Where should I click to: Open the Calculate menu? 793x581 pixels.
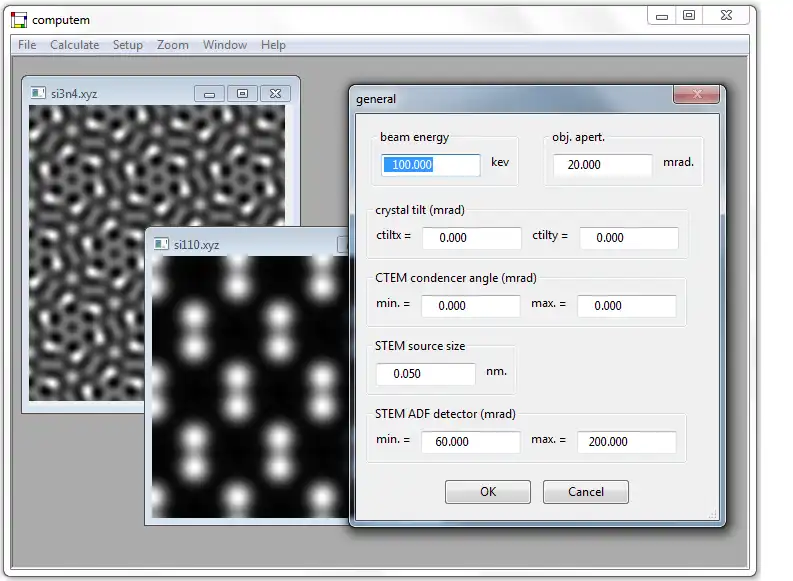tap(75, 45)
